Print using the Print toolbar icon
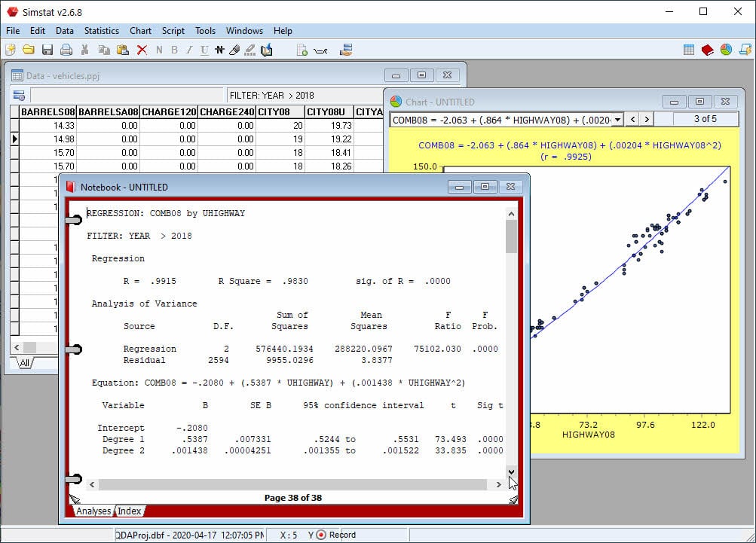 [x=66, y=50]
